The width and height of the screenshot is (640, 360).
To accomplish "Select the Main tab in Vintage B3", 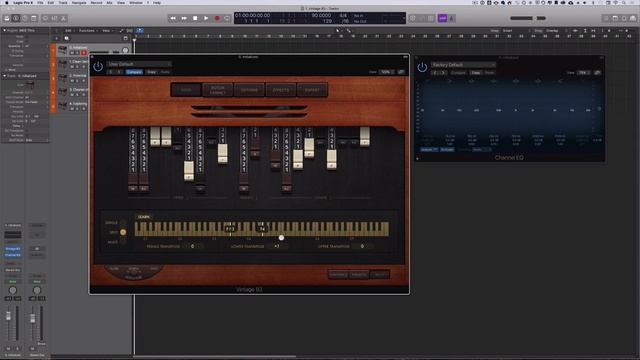I will pyautogui.click(x=186, y=90).
